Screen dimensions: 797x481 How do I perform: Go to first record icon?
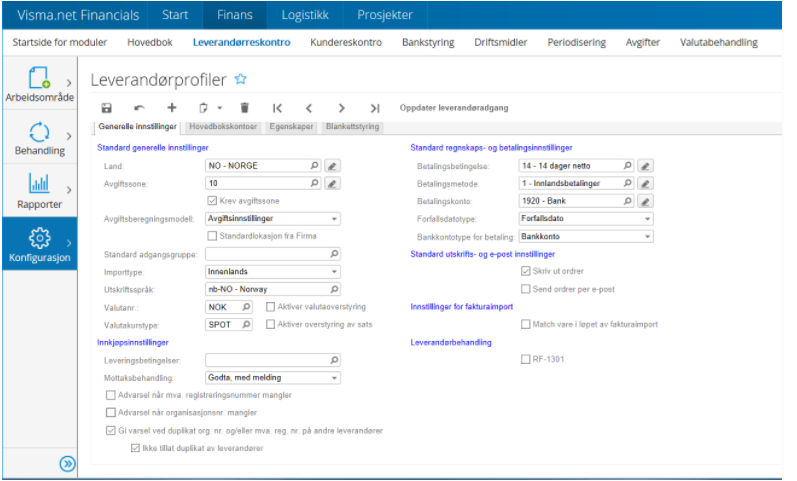coord(277,108)
